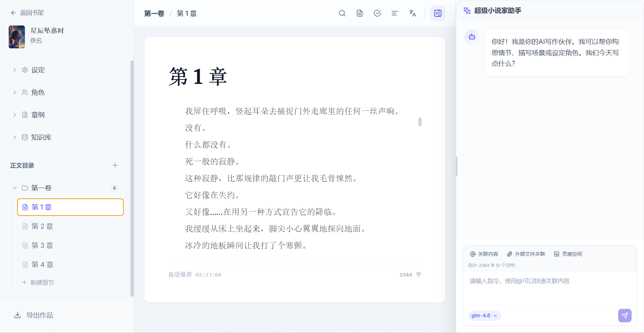This screenshot has width=644, height=333.
Task: Open search in the editor toolbar
Action: pos(342,13)
